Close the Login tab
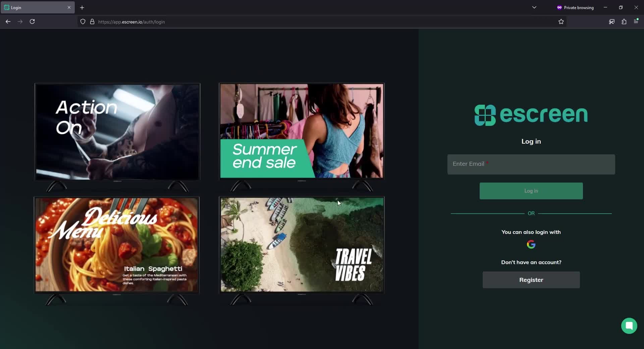644x349 pixels. 69,7
